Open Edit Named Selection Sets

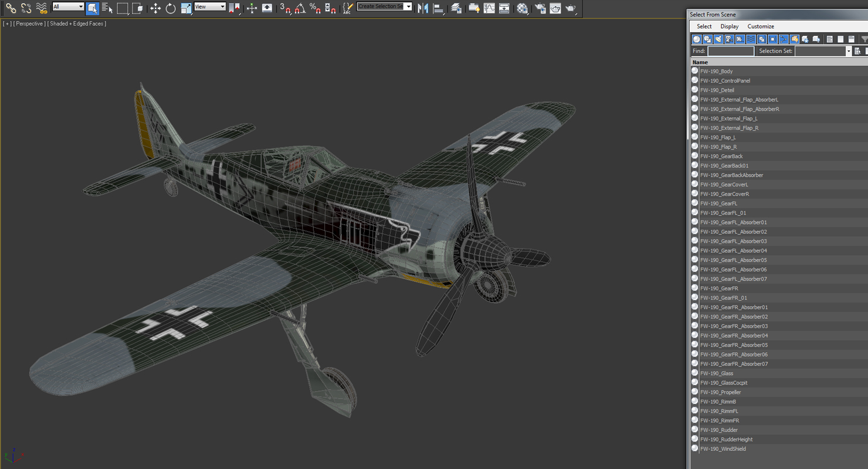pos(348,8)
